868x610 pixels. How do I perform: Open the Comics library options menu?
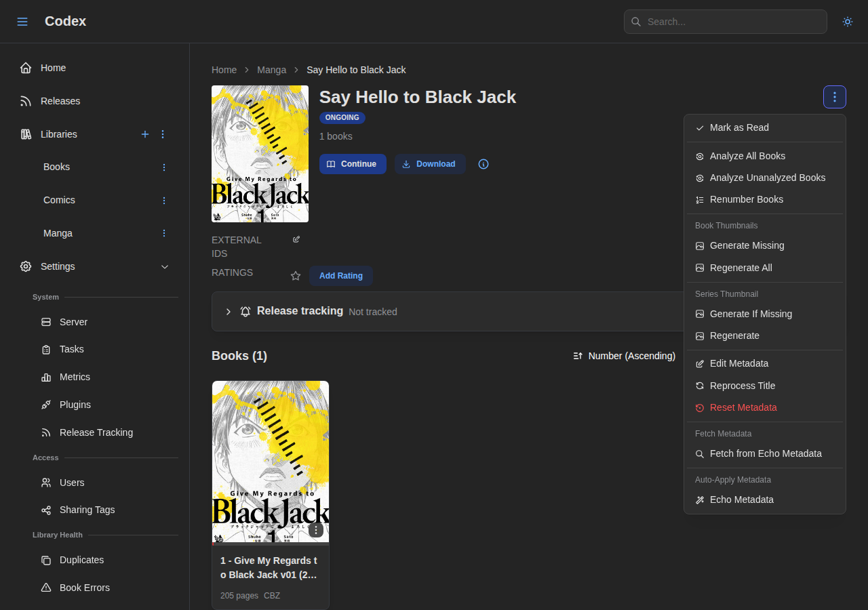coord(163,200)
